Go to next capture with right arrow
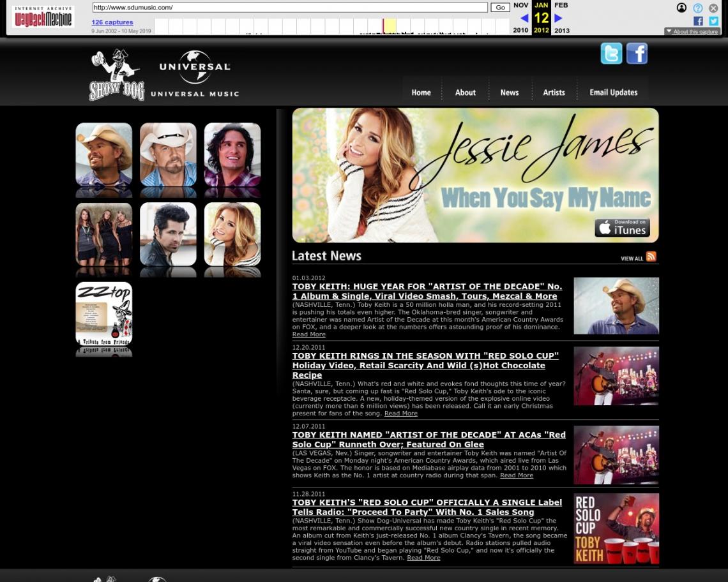The image size is (728, 582). [559, 18]
